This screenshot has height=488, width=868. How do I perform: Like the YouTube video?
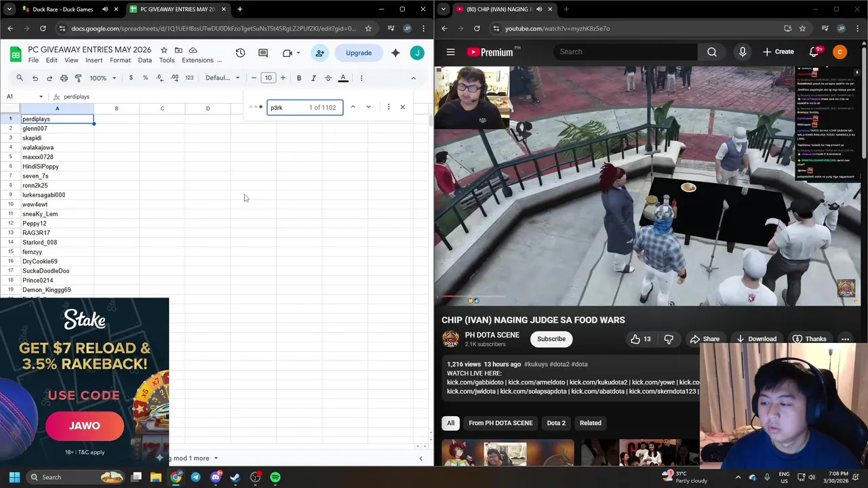tap(641, 339)
